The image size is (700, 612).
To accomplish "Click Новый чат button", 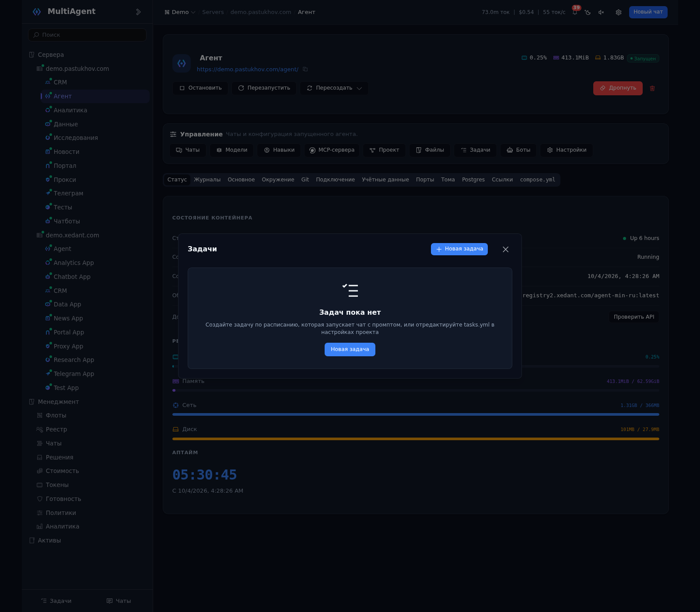I will pyautogui.click(x=648, y=12).
